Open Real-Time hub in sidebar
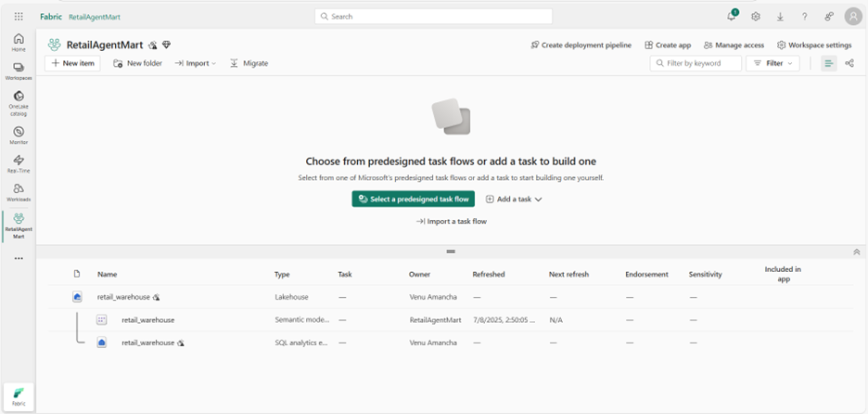The image size is (868, 414). pos(19,164)
